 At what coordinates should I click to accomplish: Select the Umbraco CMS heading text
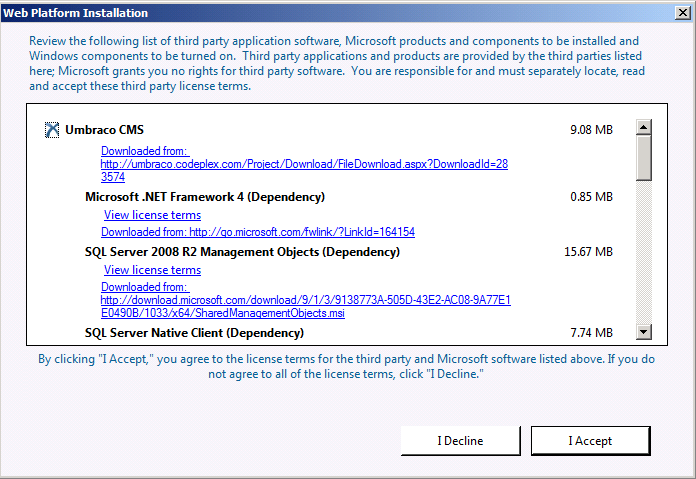(x=104, y=130)
